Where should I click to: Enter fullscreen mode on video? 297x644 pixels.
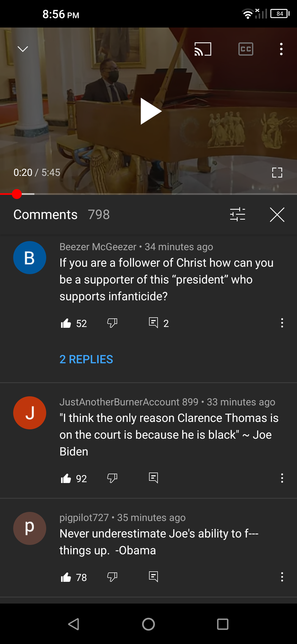pos(277,173)
